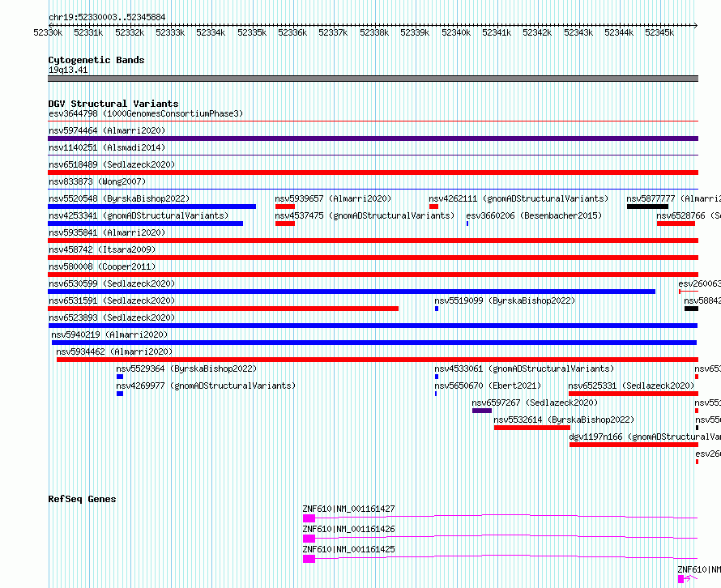Click the nsv6518489 (Sedlazeck2020) label
The width and height of the screenshot is (721, 588).
[x=112, y=164]
